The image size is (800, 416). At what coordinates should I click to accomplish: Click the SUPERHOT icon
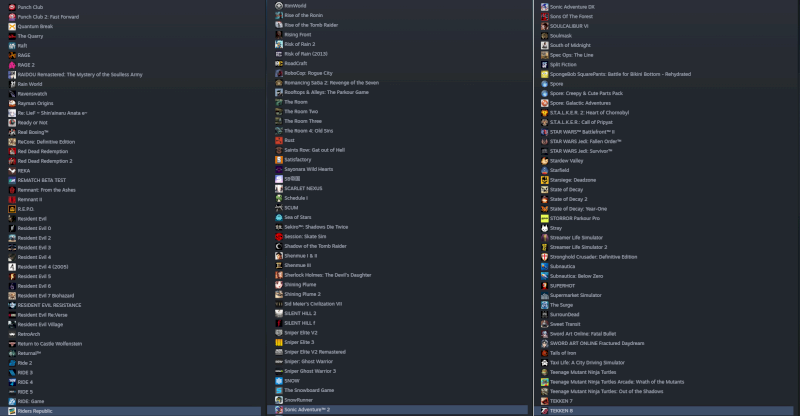544,285
